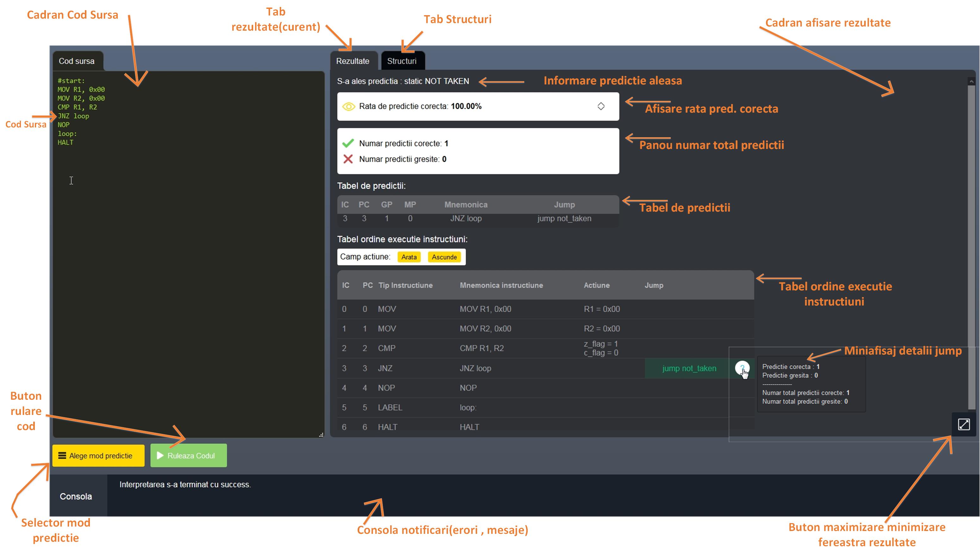Click the Consola label
The image size is (980, 556).
coord(76,496)
